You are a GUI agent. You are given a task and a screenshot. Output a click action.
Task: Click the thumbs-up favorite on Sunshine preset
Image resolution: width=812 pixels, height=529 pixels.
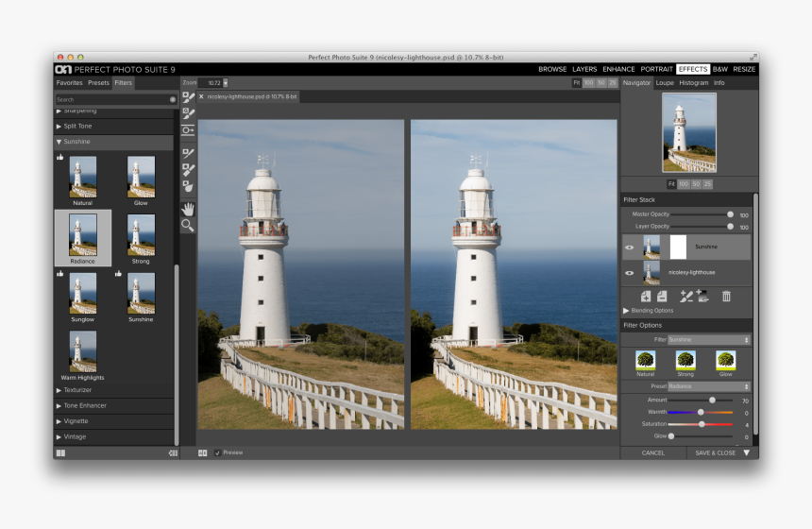[119, 274]
